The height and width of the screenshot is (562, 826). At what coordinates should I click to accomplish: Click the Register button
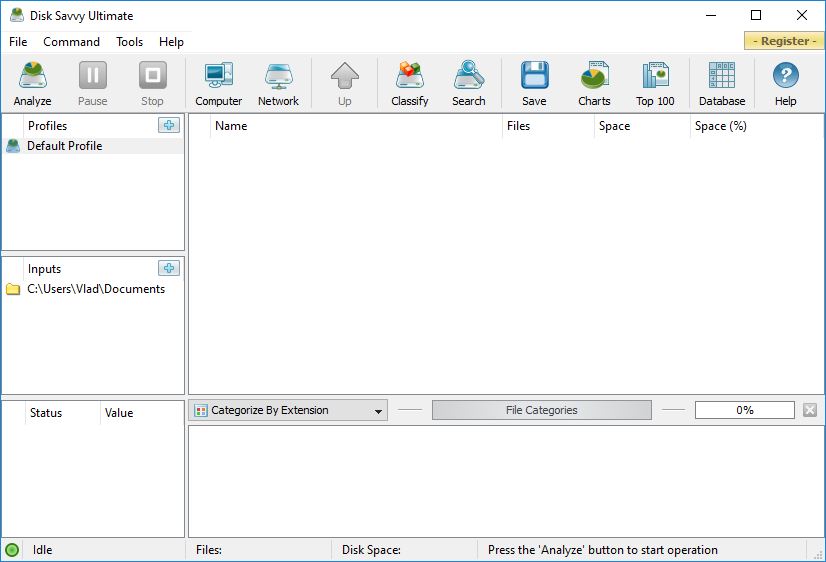click(x=784, y=41)
